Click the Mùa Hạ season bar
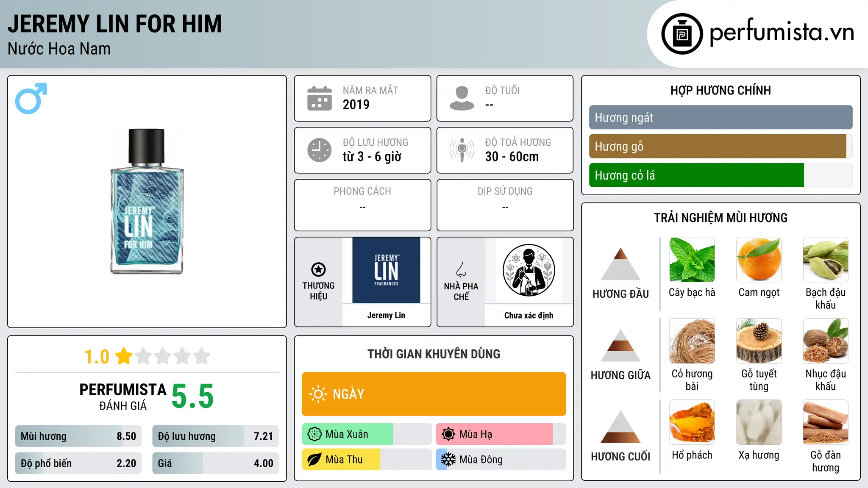Viewport: 868px width, 488px height. click(x=501, y=434)
